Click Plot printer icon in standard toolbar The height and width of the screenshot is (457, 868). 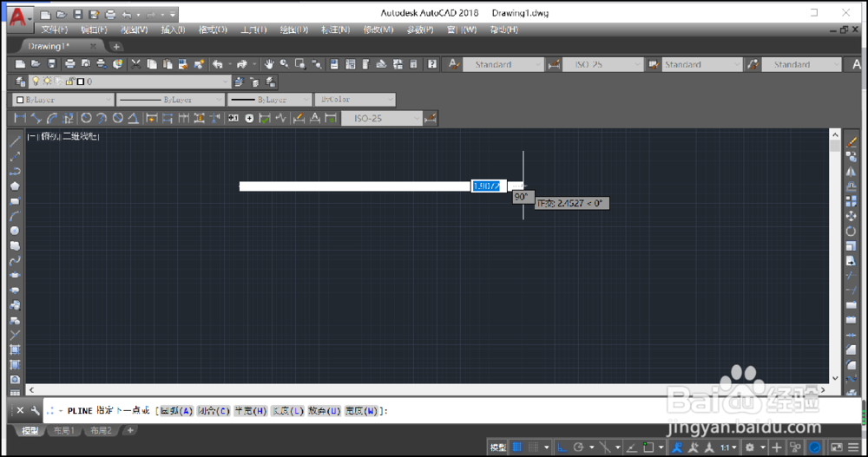coord(69,65)
